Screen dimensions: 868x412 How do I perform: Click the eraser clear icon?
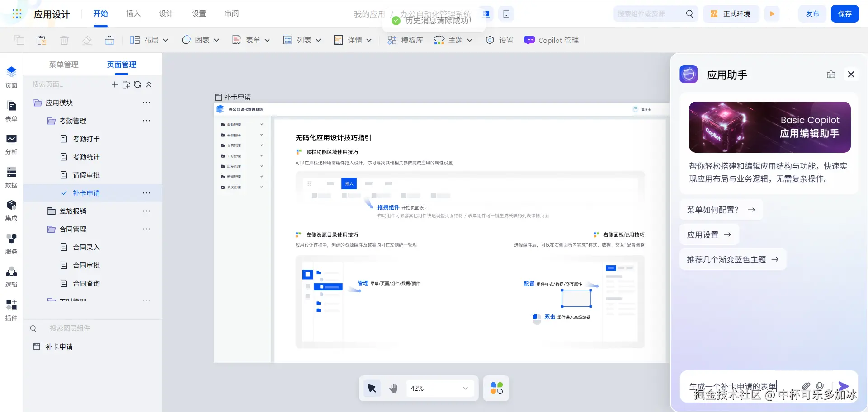pos(87,40)
